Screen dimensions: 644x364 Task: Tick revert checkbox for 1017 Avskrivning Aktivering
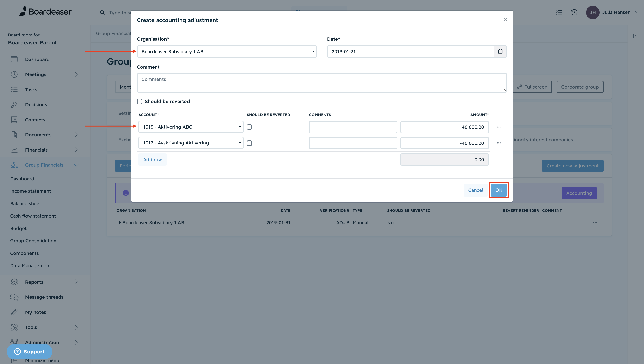[x=249, y=143]
